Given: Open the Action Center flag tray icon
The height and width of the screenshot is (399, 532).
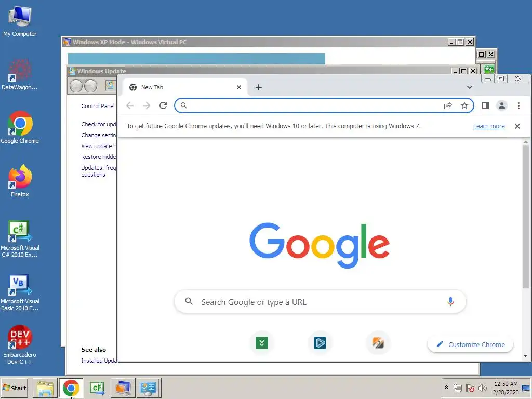Looking at the screenshot, I should (470, 388).
